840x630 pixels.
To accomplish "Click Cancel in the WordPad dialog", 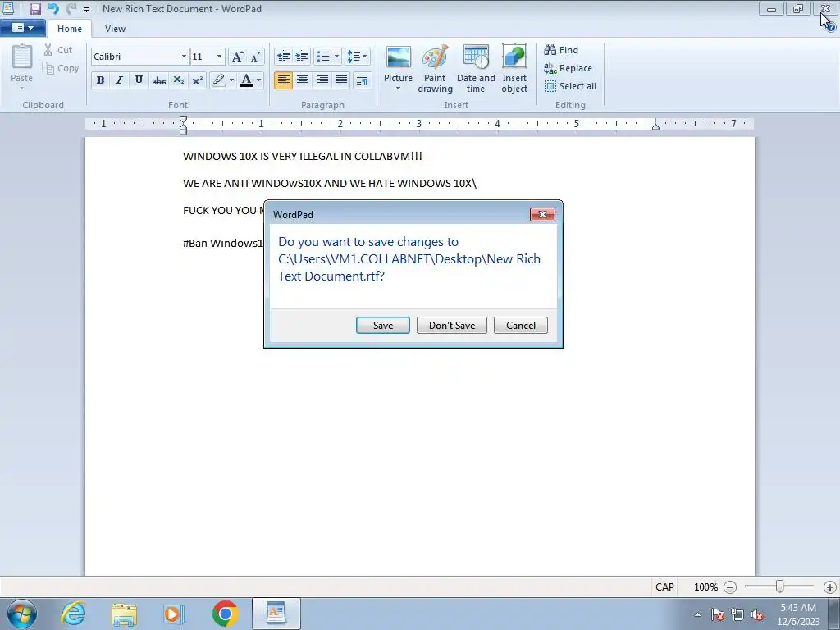I will 521,325.
